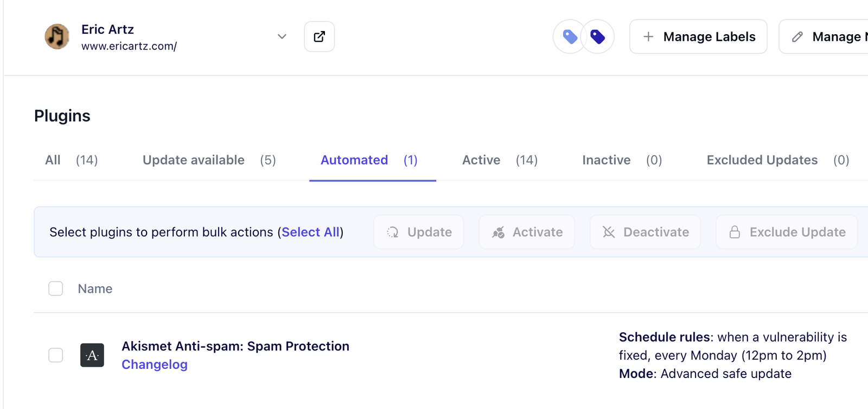Show Update available plugins tab
The height and width of the screenshot is (409, 868).
pos(209,160)
